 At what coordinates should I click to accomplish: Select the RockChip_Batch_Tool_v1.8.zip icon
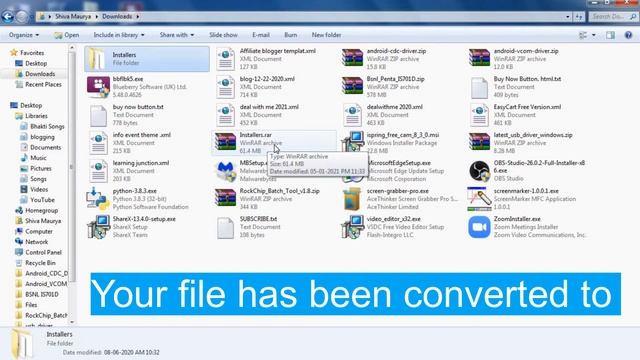pos(225,198)
